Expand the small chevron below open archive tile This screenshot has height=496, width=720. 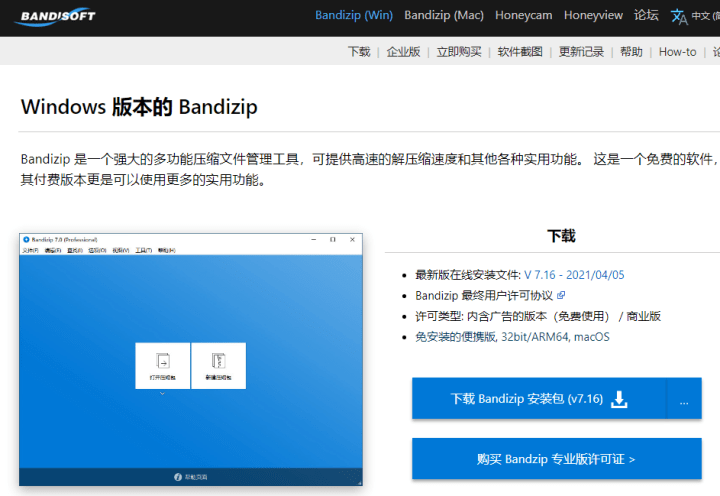click(162, 394)
